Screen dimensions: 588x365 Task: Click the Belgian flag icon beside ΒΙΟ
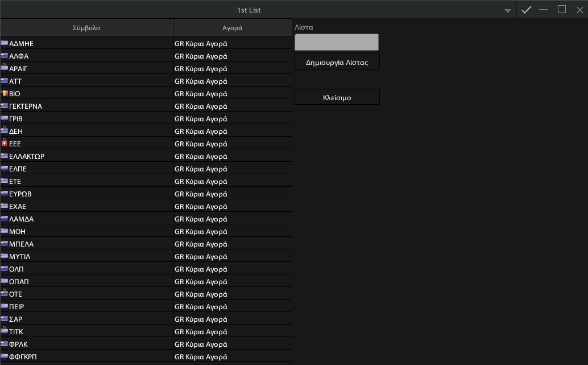pos(5,93)
